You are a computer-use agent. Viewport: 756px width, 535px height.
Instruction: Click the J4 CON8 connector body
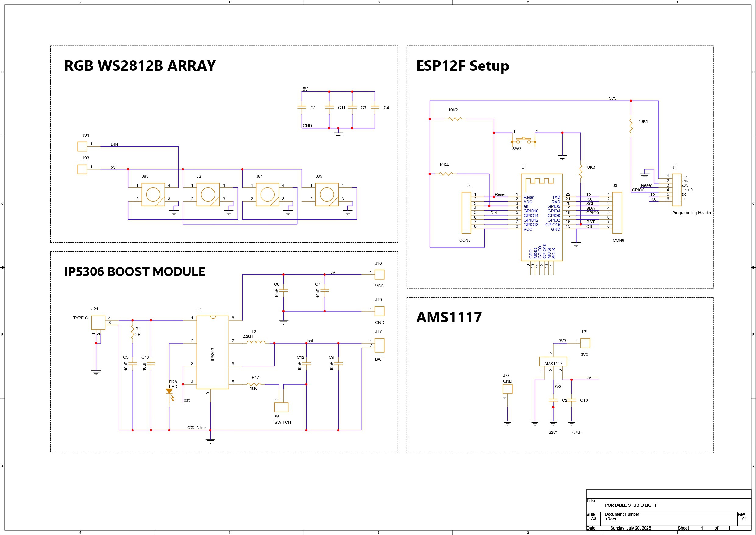(466, 213)
